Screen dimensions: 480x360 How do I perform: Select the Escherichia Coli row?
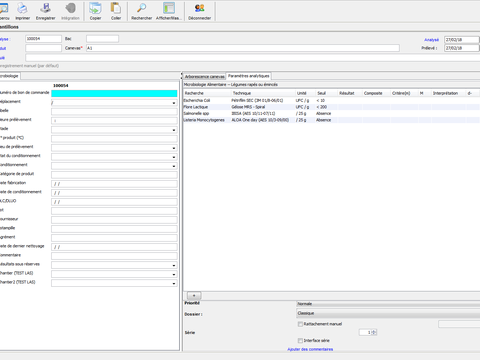[x=332, y=100]
